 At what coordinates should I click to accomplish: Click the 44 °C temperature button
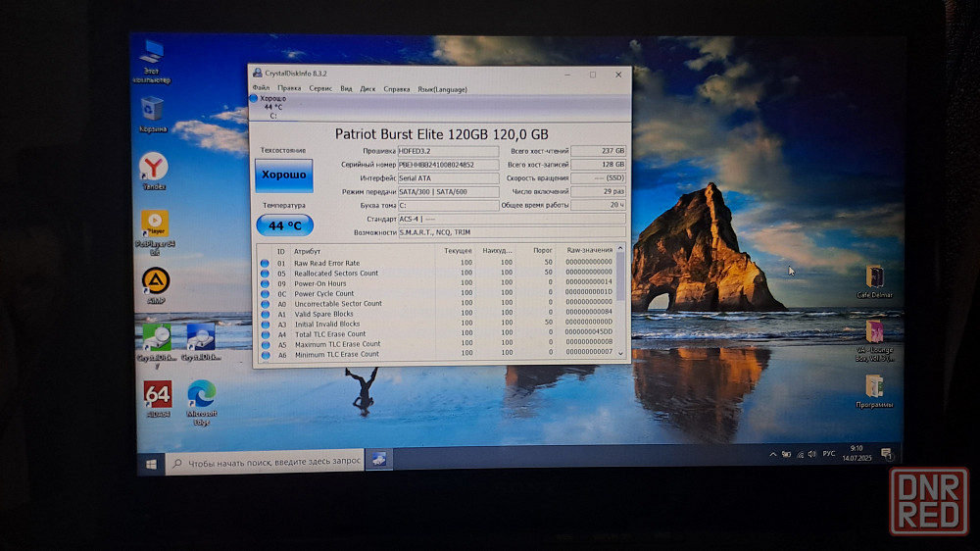tap(284, 225)
